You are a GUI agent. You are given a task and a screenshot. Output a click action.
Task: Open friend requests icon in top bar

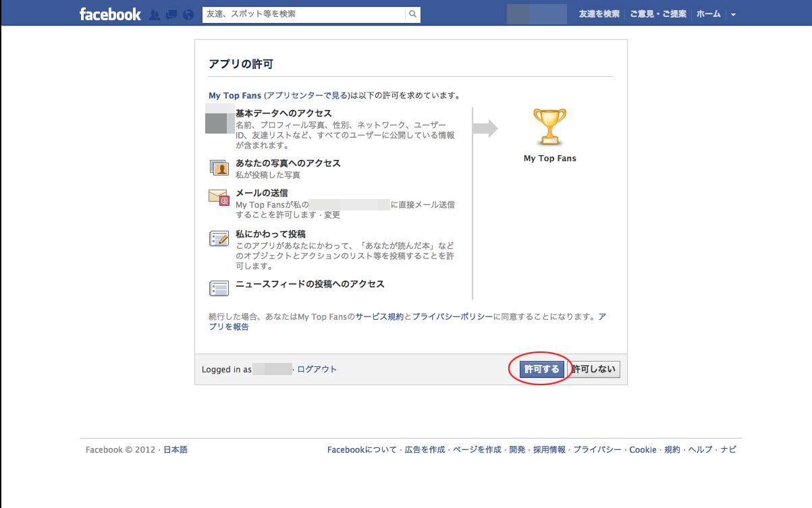155,14
